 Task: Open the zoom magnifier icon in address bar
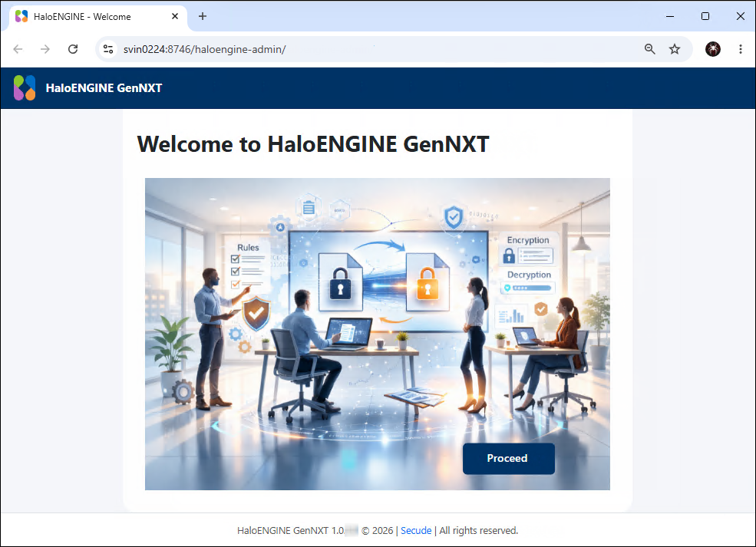[x=649, y=49]
